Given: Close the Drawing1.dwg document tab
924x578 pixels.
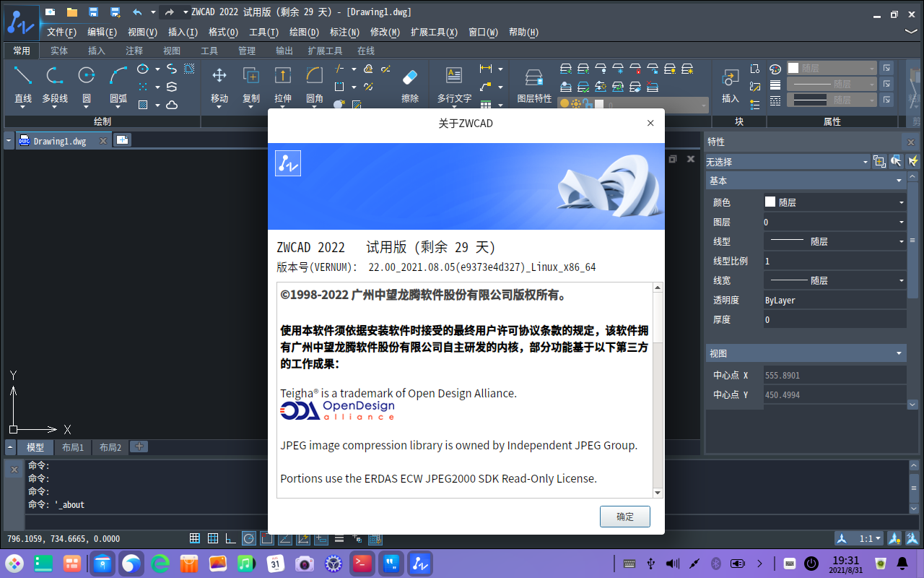Looking at the screenshot, I should point(103,141).
